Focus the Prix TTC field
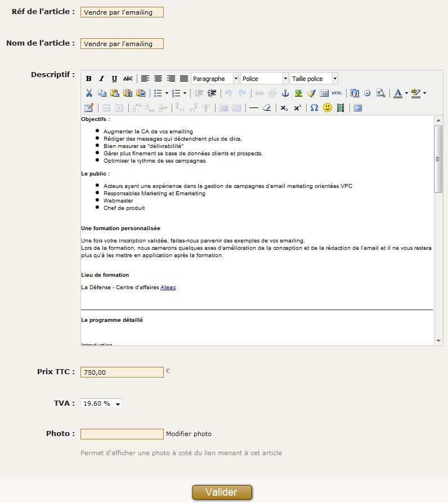 coord(122,372)
